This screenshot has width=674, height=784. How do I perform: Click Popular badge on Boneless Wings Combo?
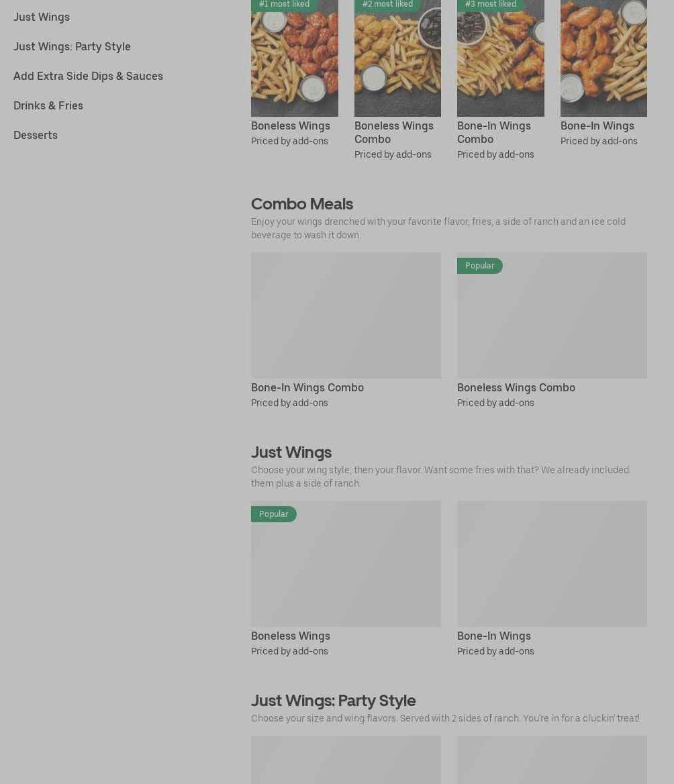click(x=479, y=266)
